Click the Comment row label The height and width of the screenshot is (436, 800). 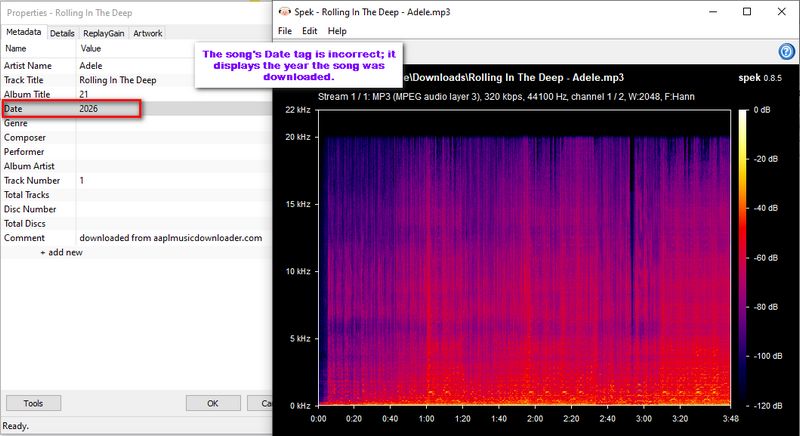(x=24, y=238)
